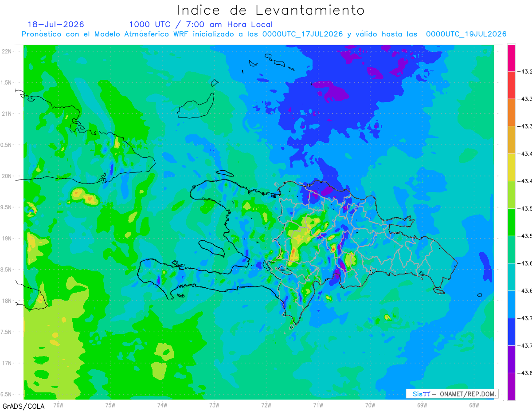
Task: Select the "73W" longitude label
Action: coord(214,405)
